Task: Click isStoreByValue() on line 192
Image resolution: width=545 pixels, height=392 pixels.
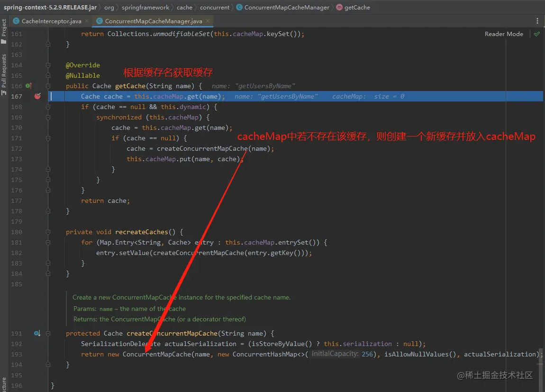Action: tap(282, 344)
